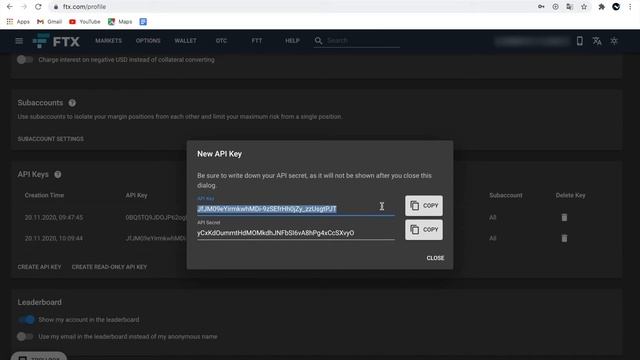Open the YouTube bookmark
This screenshot has width=640, height=360.
pos(85,22)
